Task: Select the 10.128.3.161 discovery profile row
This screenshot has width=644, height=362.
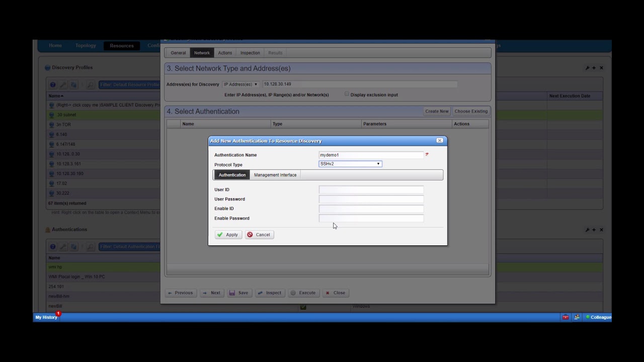Action: [x=104, y=163]
